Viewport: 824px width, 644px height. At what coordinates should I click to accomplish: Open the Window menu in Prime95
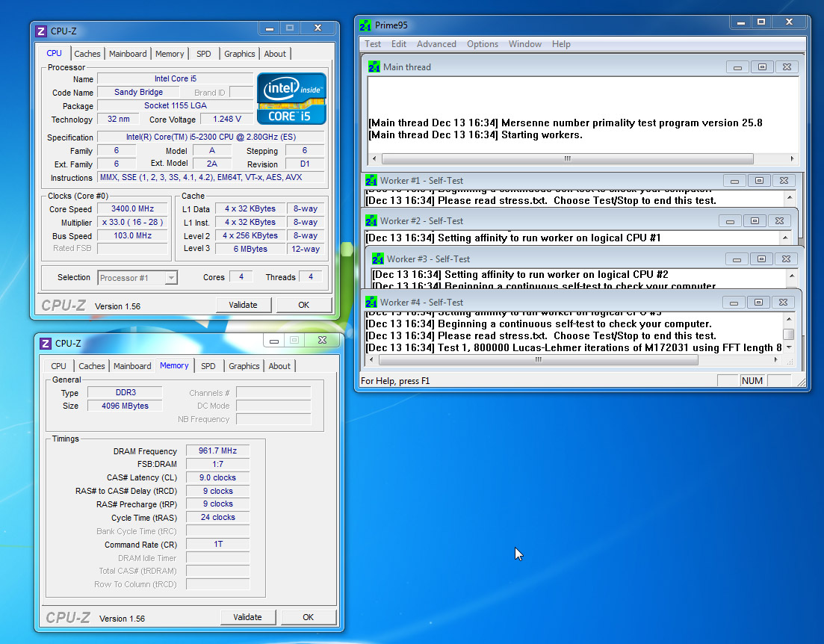pyautogui.click(x=525, y=44)
